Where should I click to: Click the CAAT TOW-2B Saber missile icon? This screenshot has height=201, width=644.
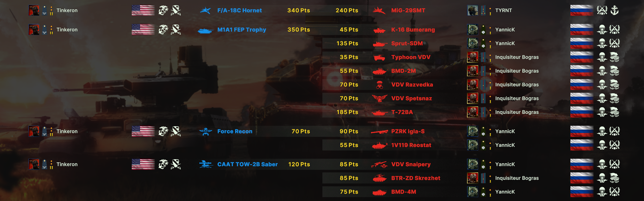[x=206, y=164]
